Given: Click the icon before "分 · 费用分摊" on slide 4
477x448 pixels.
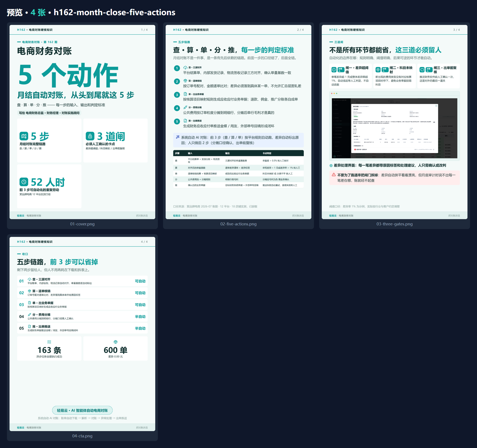Looking at the screenshot, I should tap(29, 315).
